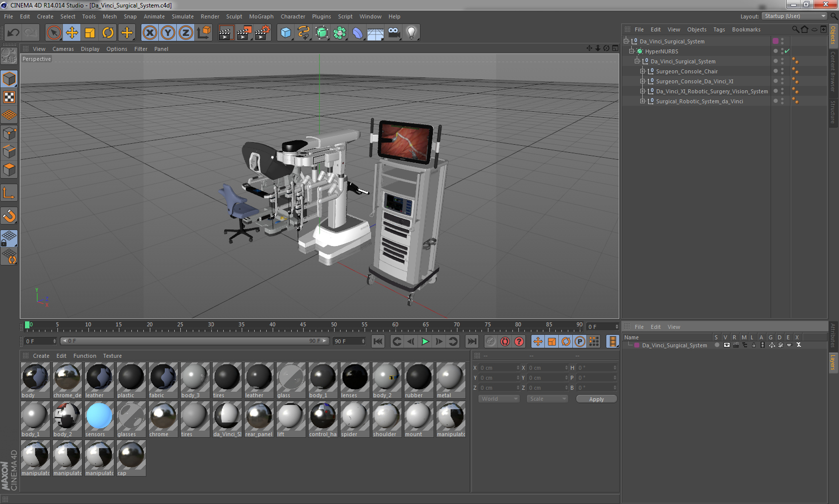Collapse top Da_Vinci_Surgical_System root node
The width and height of the screenshot is (839, 504).
(626, 41)
